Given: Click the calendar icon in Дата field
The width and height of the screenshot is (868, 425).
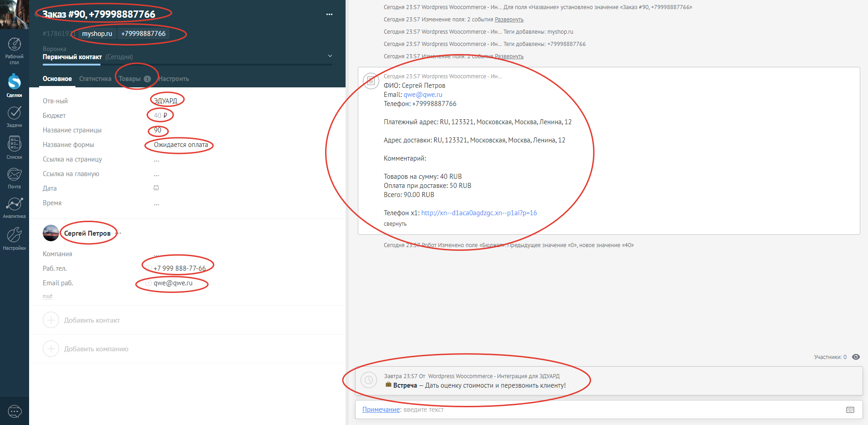Looking at the screenshot, I should point(156,188).
